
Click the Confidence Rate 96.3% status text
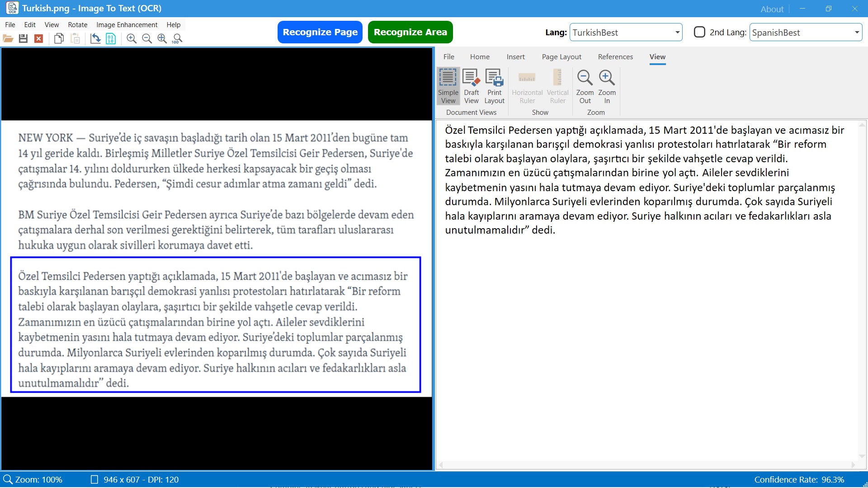coord(799,479)
